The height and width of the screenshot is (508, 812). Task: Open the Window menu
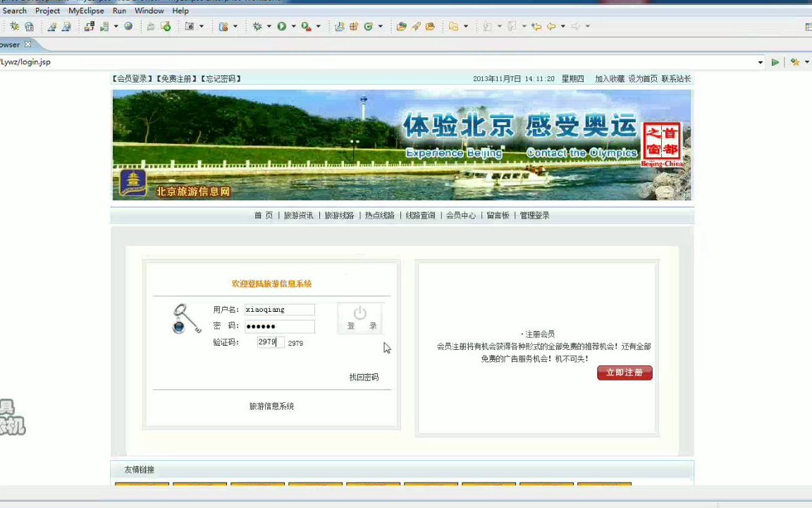(149, 11)
